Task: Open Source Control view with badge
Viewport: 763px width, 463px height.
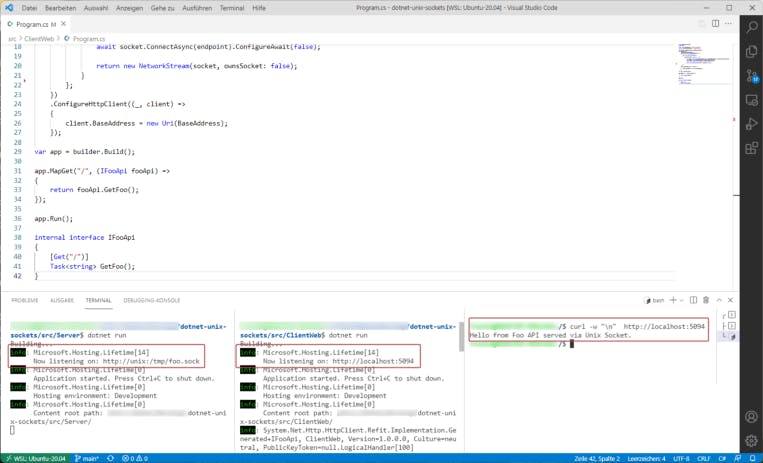Action: [752, 75]
